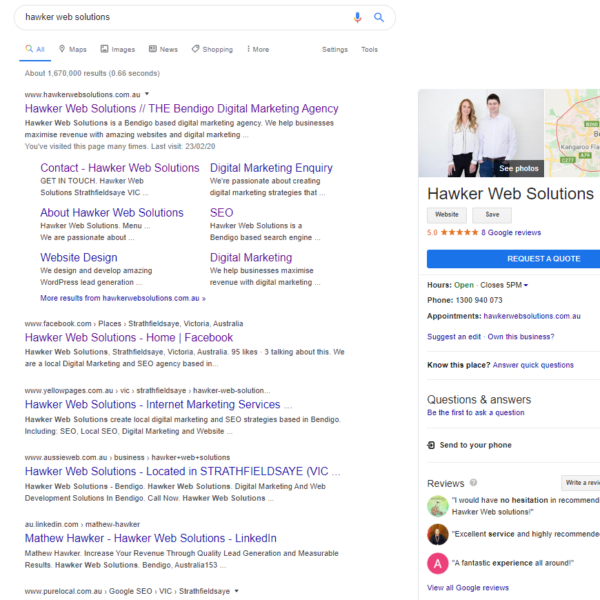
Task: Open the Digital Marketing sitelink
Action: (251, 258)
